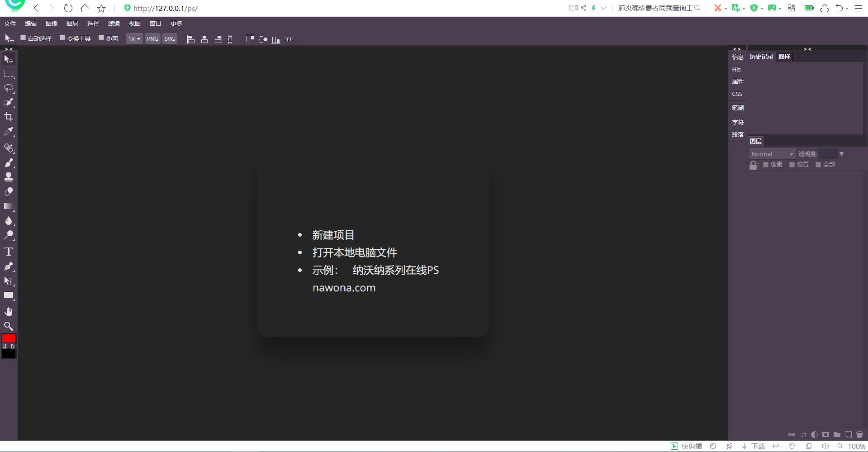Choose the Eyedropper tool

9,132
